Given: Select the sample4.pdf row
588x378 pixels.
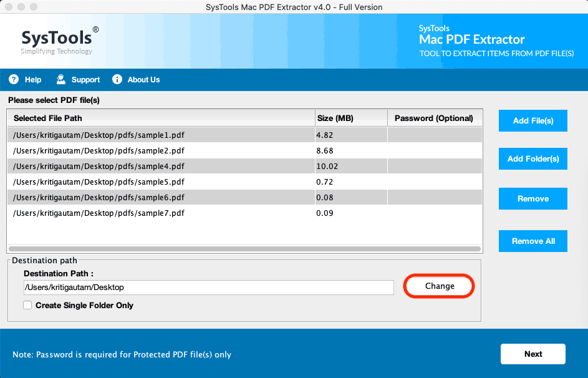Looking at the screenshot, I should coord(156,166).
